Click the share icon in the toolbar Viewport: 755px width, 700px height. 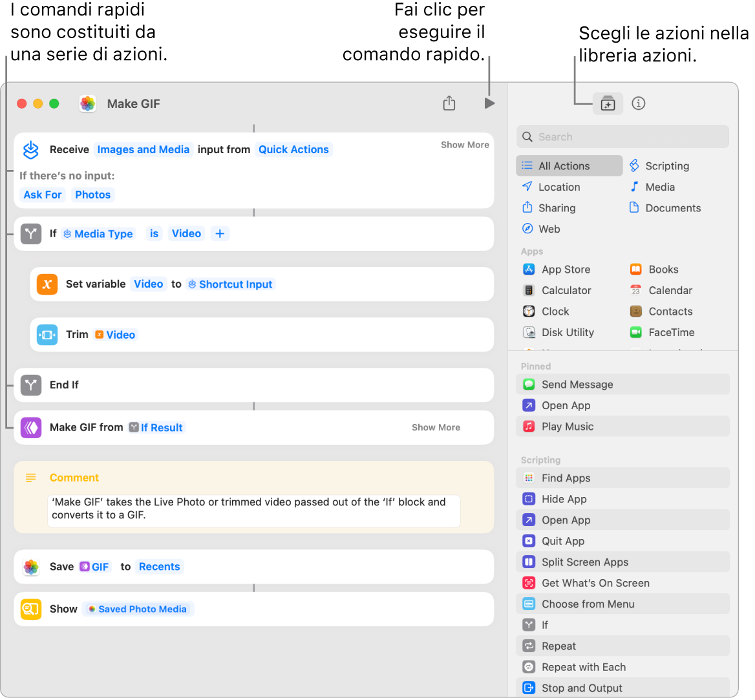pos(449,103)
